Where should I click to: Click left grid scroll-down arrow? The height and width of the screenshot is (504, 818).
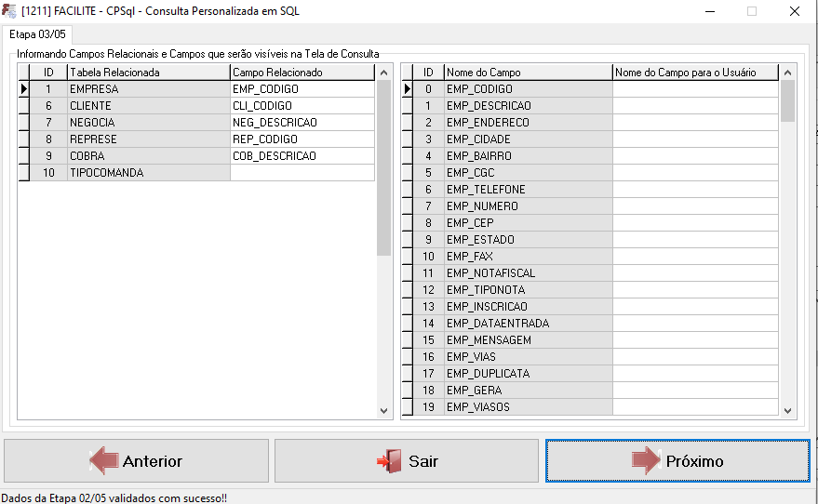[384, 411]
